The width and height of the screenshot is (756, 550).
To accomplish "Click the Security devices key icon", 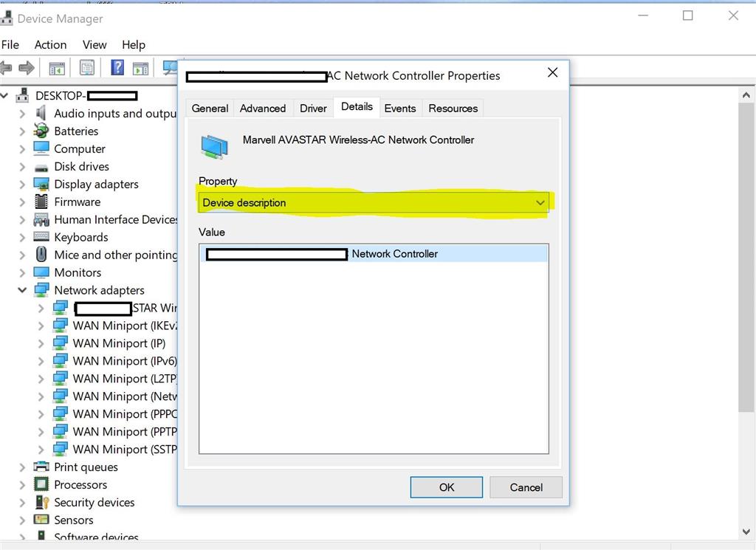I will [42, 502].
